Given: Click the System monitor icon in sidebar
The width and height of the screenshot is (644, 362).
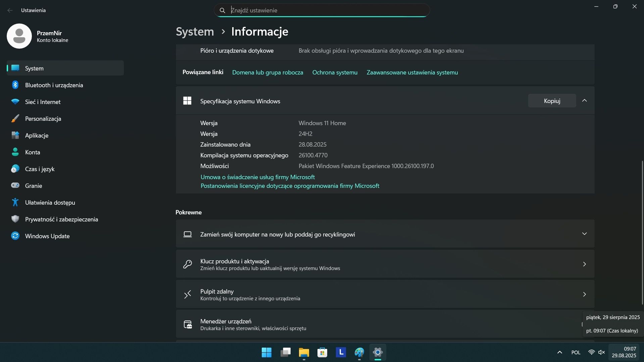Looking at the screenshot, I should pos(15,68).
